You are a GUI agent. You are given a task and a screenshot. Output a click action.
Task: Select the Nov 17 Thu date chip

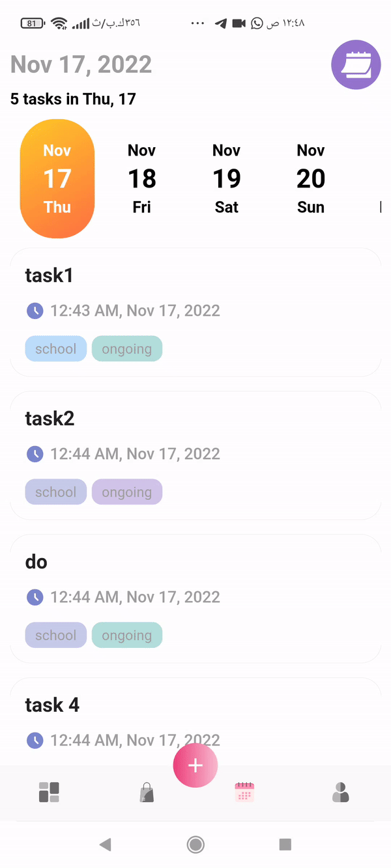click(57, 178)
